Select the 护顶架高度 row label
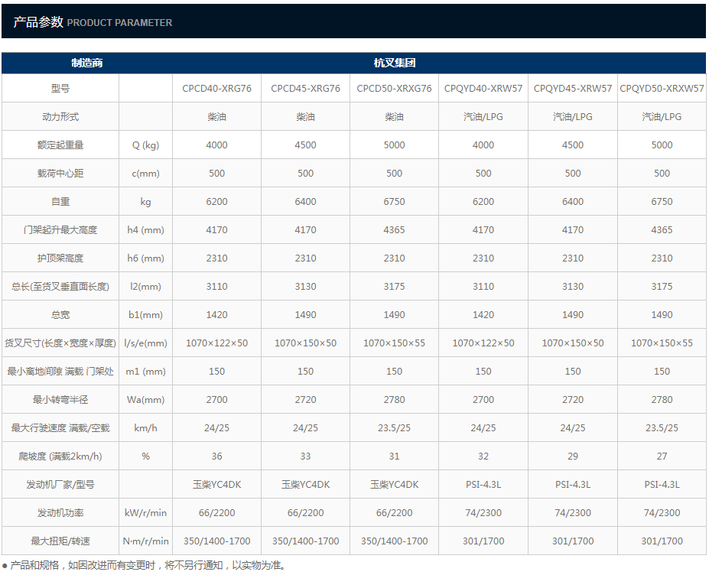The width and height of the screenshot is (709, 588). tap(60, 258)
